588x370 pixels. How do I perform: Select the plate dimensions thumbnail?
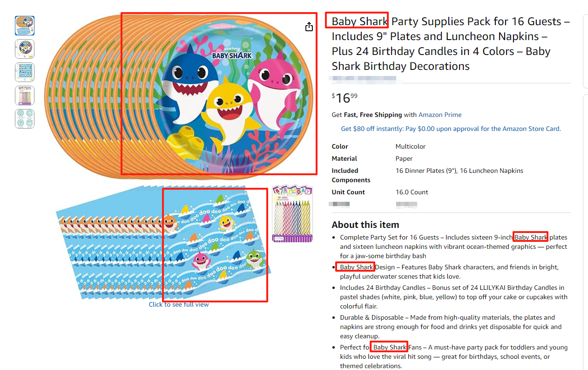point(25,49)
